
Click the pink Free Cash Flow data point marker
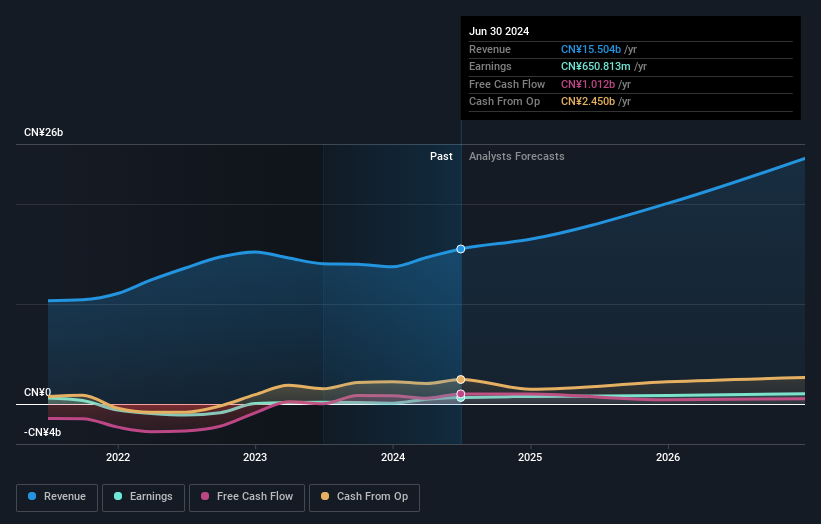click(x=461, y=394)
